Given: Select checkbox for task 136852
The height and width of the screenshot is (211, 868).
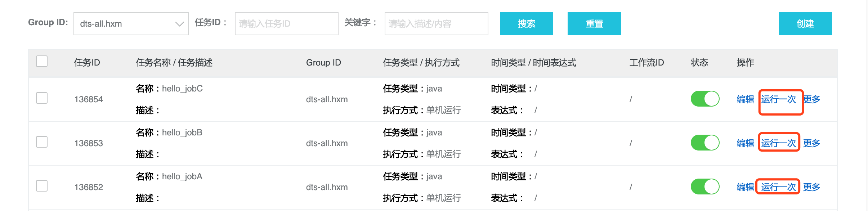Looking at the screenshot, I should click(x=42, y=186).
